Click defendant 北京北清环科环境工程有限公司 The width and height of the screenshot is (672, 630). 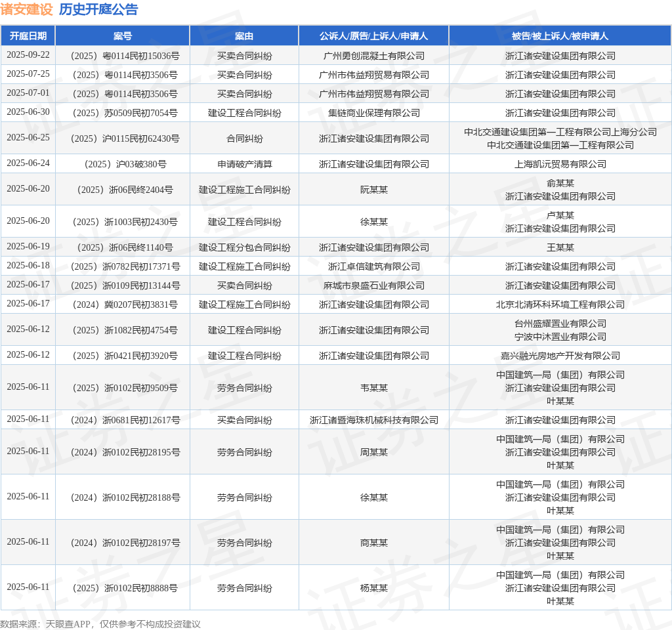560,304
